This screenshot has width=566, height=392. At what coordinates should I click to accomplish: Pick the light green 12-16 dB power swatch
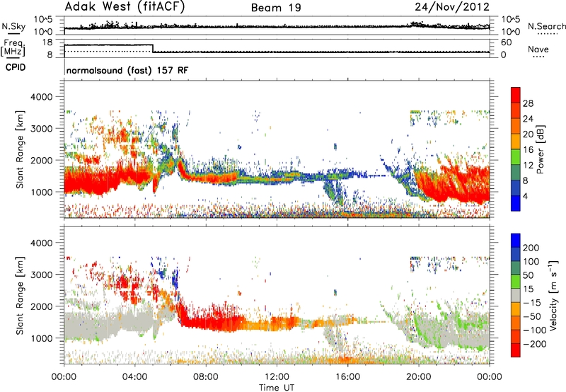coord(516,157)
